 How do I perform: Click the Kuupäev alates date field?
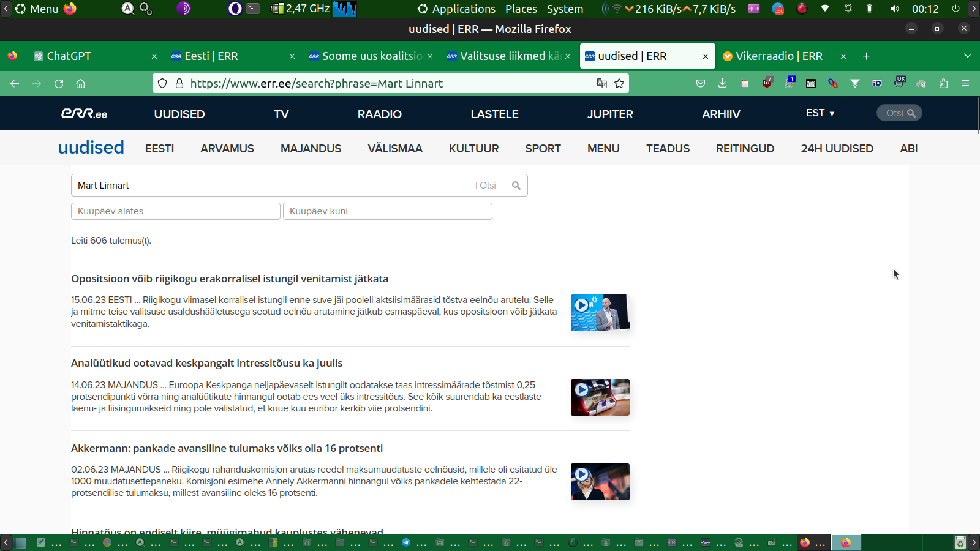(176, 211)
